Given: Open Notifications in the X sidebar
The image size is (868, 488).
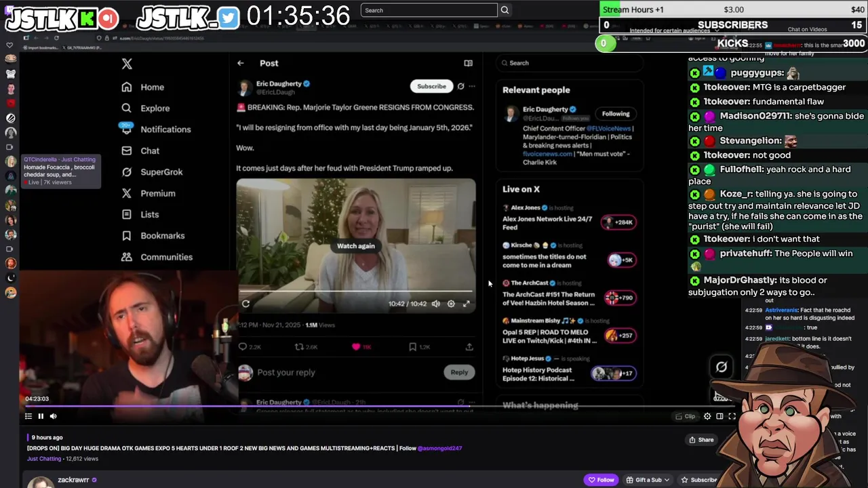Looking at the screenshot, I should [x=156, y=129].
